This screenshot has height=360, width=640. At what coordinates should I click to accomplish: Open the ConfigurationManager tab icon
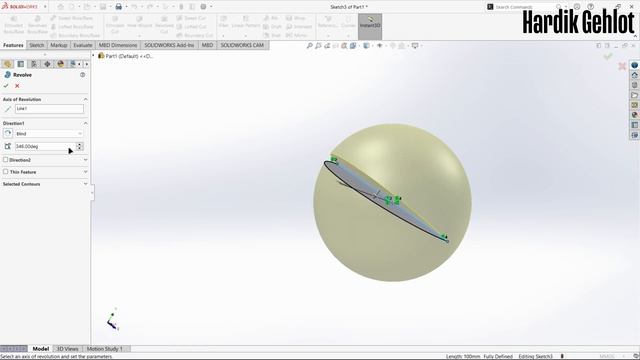[x=34, y=64]
